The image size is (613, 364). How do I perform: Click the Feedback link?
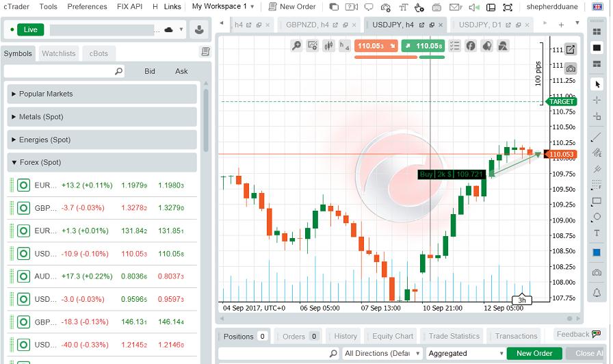578,335
